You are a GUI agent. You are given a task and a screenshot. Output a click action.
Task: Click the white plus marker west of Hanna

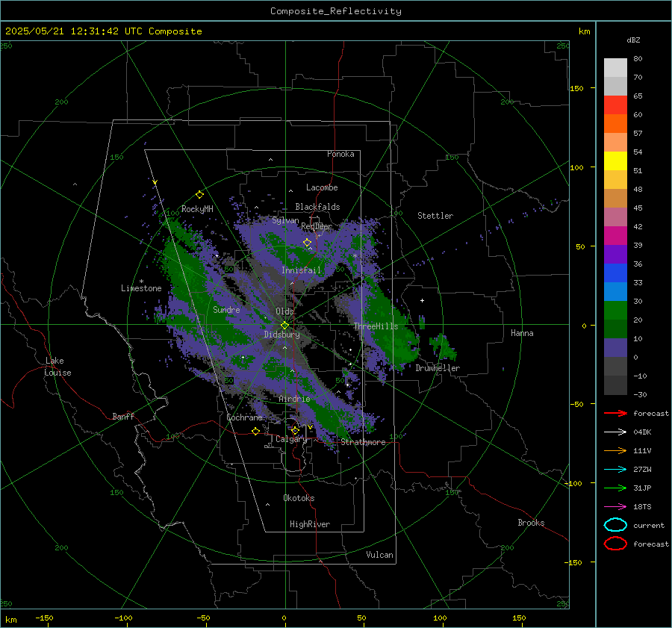coord(422,300)
